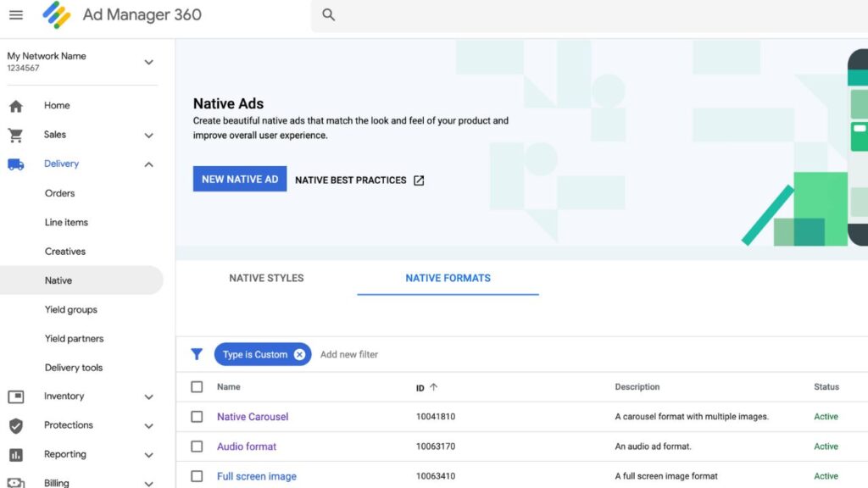Open the My Network Name dropdown
This screenshot has height=488, width=868.
tap(149, 62)
